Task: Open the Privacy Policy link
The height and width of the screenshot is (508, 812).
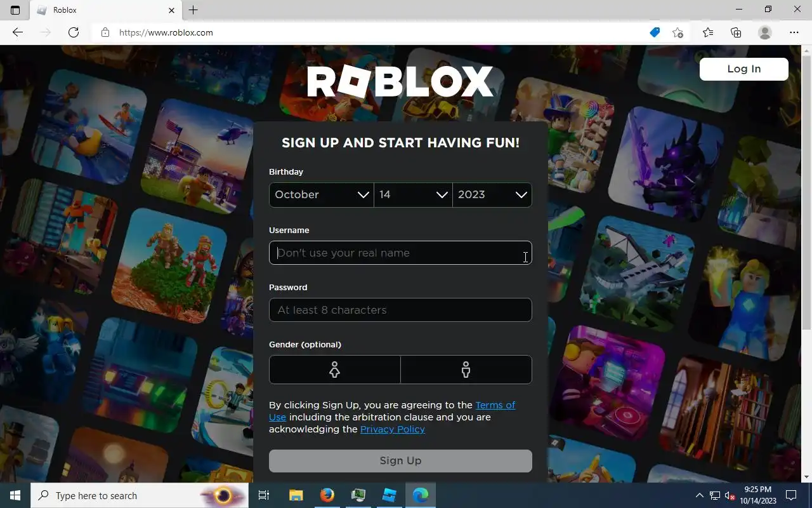Action: click(393, 429)
